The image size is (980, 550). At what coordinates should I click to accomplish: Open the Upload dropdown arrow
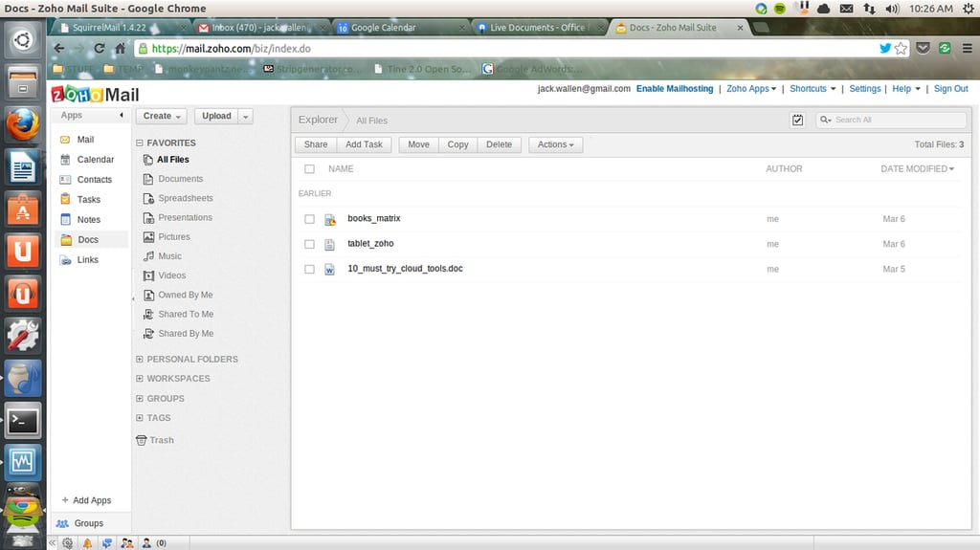click(x=246, y=117)
